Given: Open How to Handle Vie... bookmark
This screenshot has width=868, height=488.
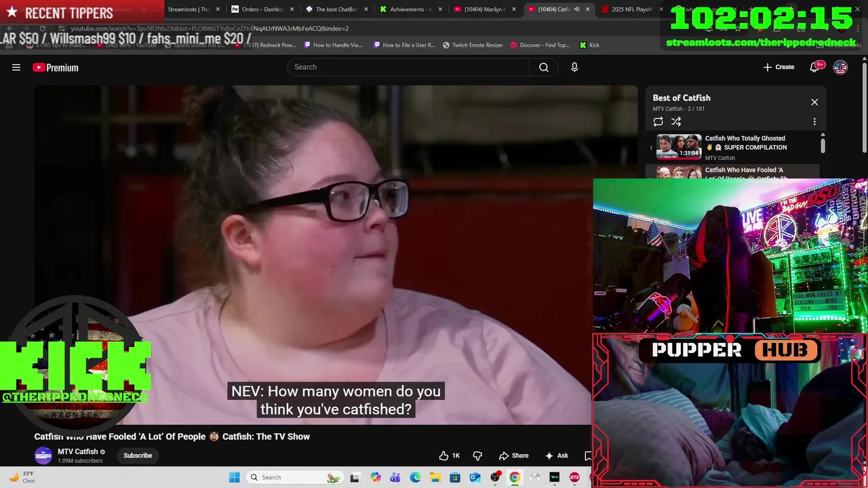Looking at the screenshot, I should pyautogui.click(x=333, y=45).
